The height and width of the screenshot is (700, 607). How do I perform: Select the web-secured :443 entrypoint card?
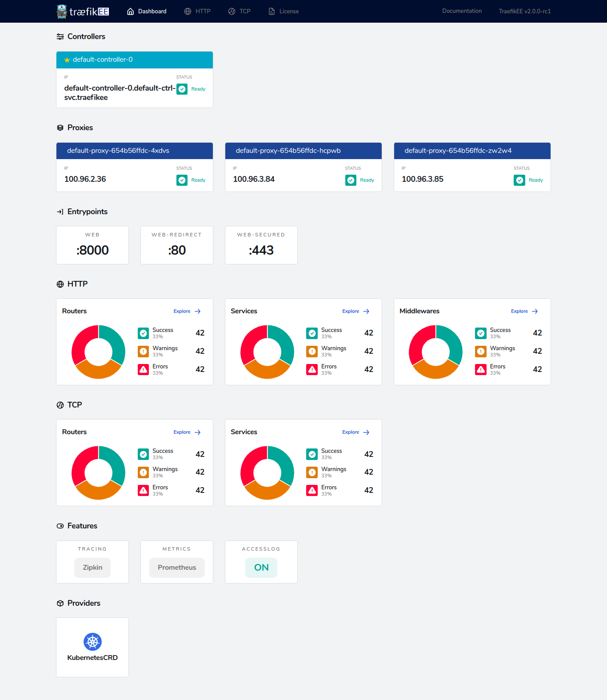point(261,245)
